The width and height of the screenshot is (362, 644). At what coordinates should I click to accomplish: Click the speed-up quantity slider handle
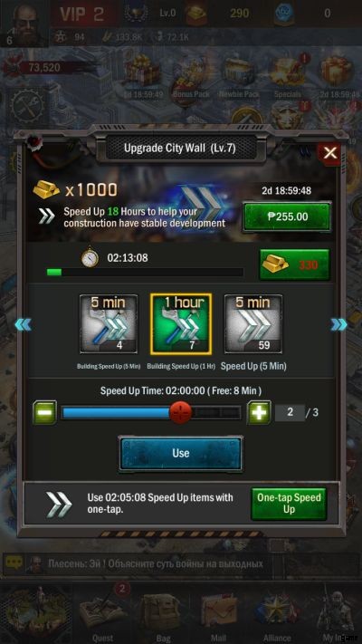181,412
